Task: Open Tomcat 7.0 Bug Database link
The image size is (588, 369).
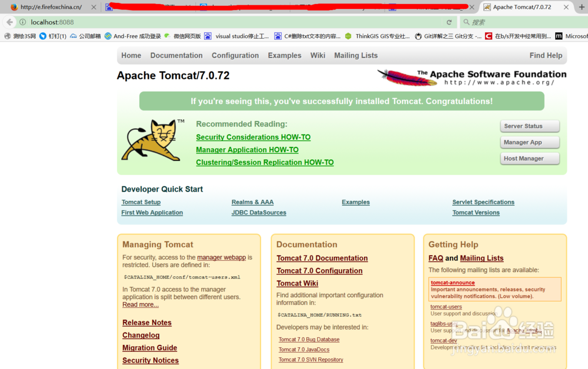Action: tap(309, 340)
